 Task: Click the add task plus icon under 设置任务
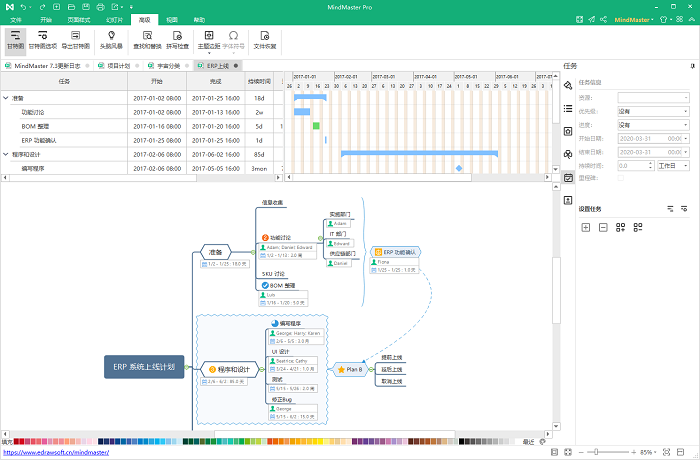click(x=586, y=227)
